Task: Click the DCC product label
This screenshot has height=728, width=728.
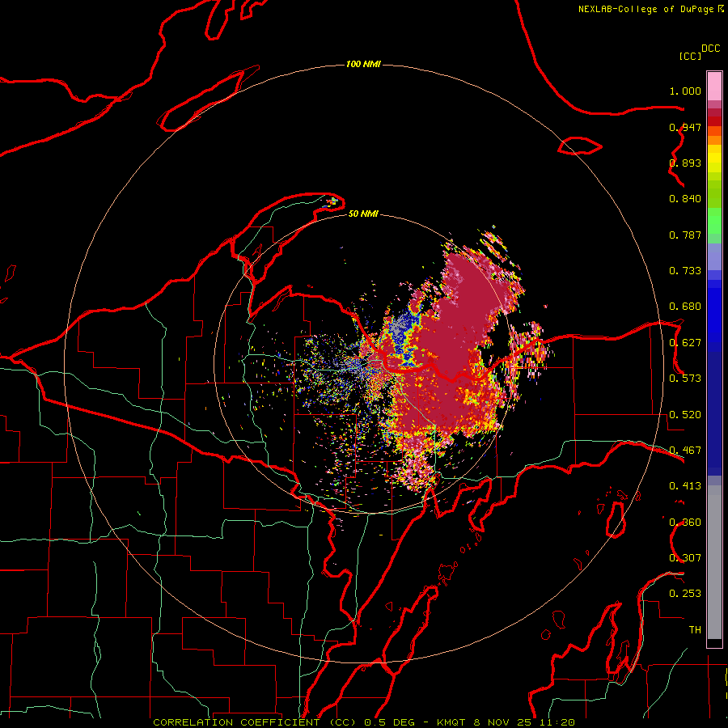Action: pyautogui.click(x=710, y=49)
